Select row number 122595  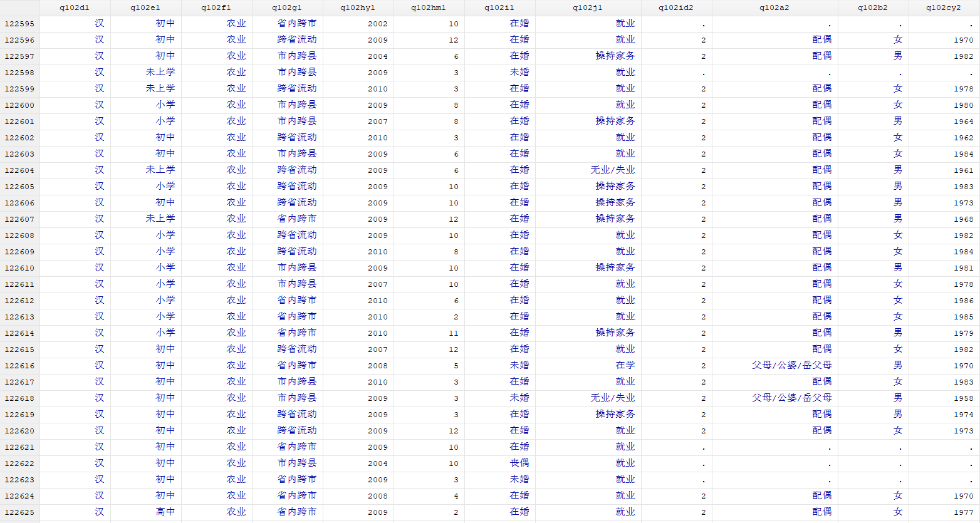point(19,24)
